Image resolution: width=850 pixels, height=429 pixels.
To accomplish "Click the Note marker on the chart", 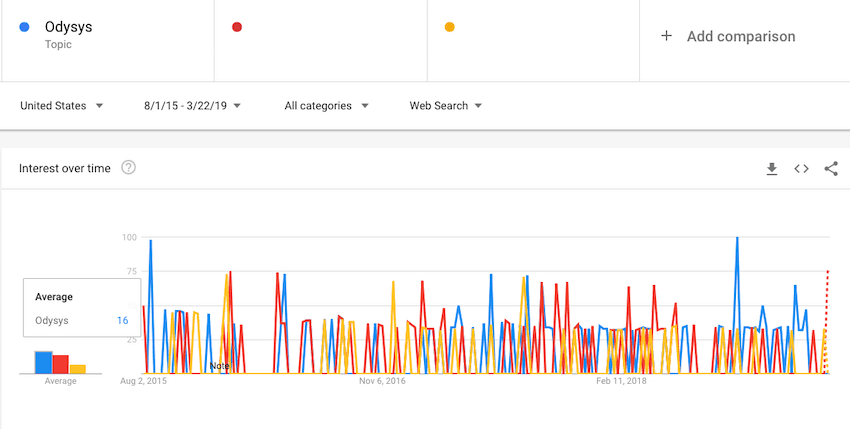I will [x=219, y=366].
